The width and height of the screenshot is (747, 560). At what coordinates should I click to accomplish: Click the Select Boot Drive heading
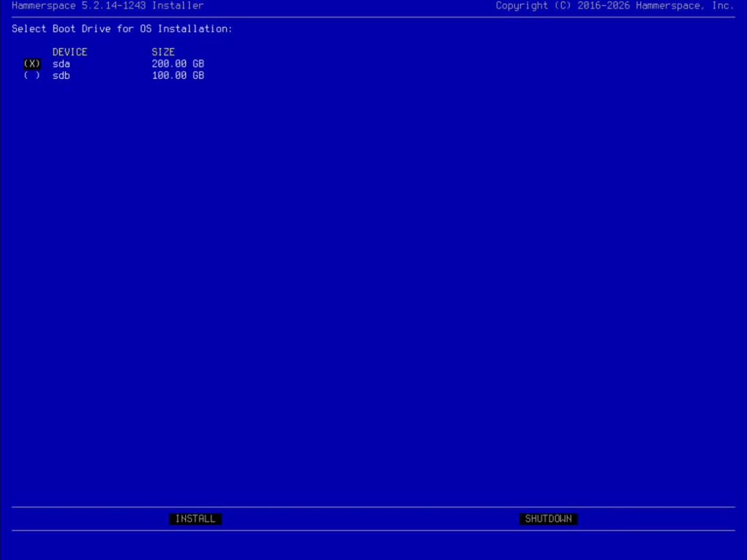click(122, 28)
